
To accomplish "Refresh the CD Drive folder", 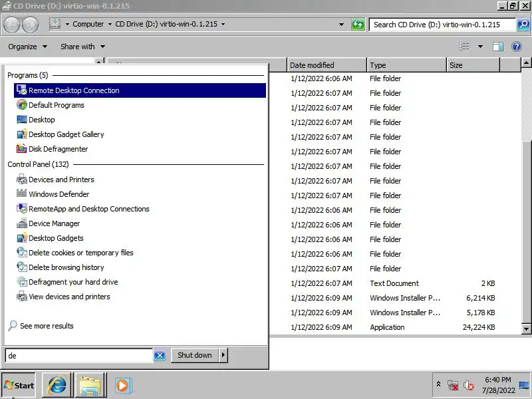I will (358, 25).
